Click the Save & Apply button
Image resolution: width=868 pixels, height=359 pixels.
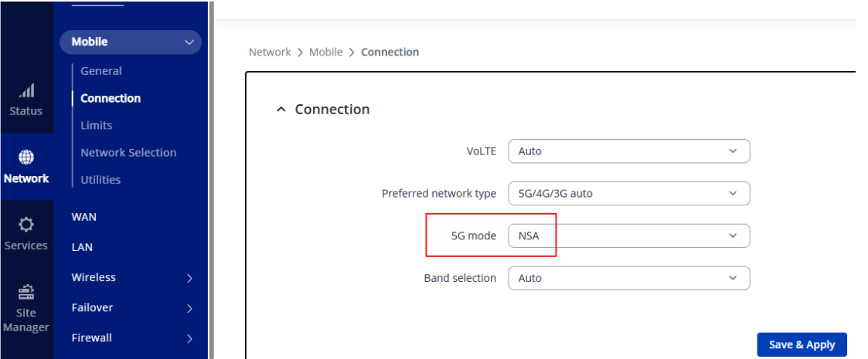pyautogui.click(x=802, y=344)
